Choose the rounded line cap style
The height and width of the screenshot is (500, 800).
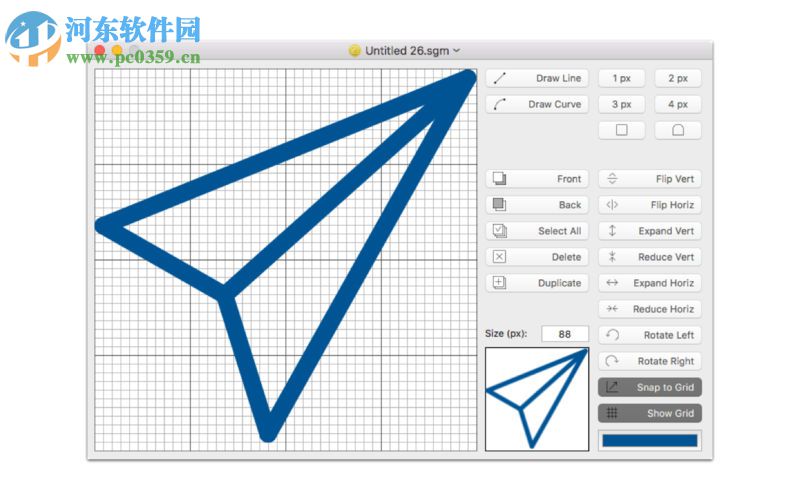click(678, 130)
